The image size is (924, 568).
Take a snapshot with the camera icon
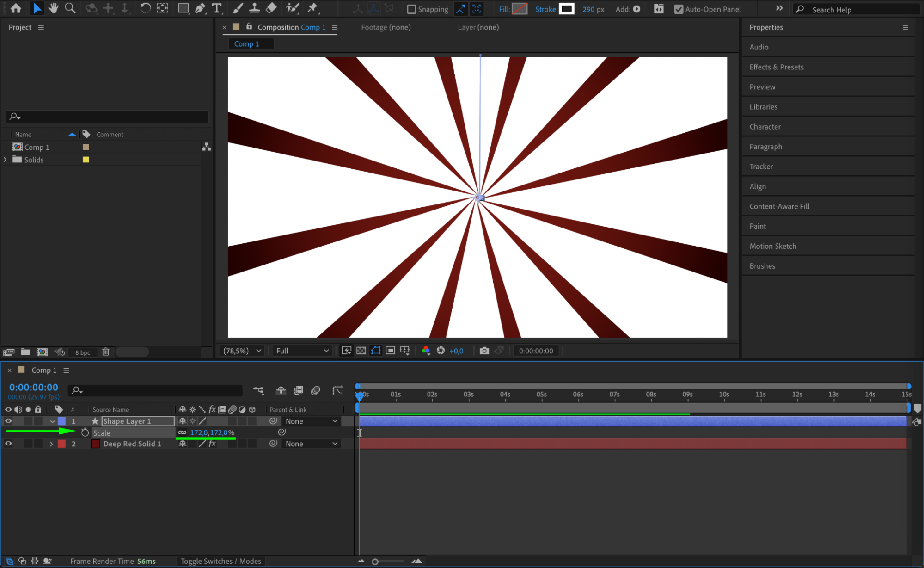coord(484,351)
